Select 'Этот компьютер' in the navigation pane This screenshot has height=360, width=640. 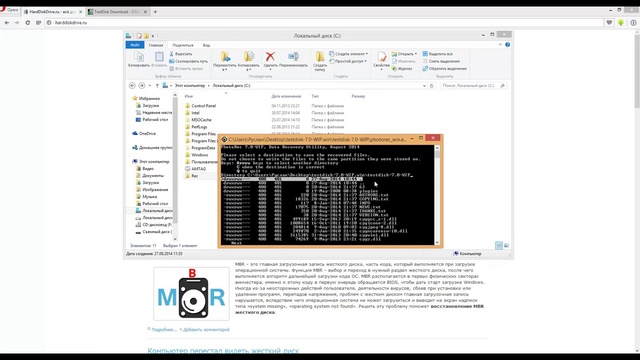coord(150,162)
